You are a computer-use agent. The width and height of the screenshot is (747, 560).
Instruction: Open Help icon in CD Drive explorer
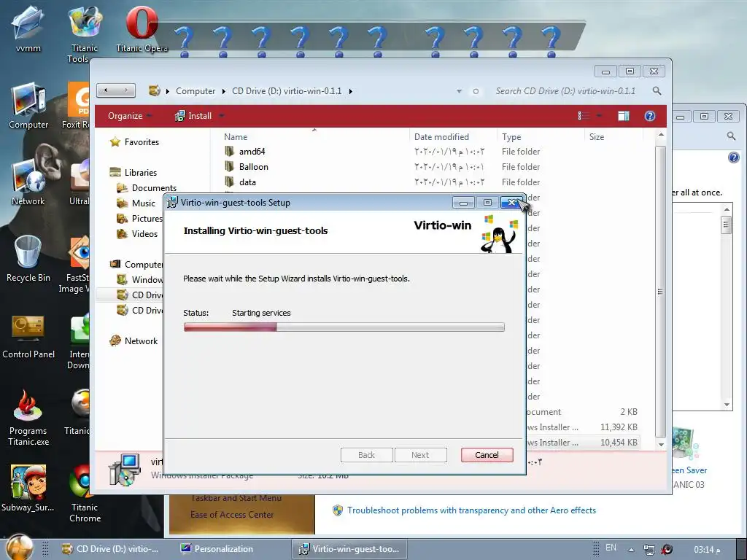650,116
